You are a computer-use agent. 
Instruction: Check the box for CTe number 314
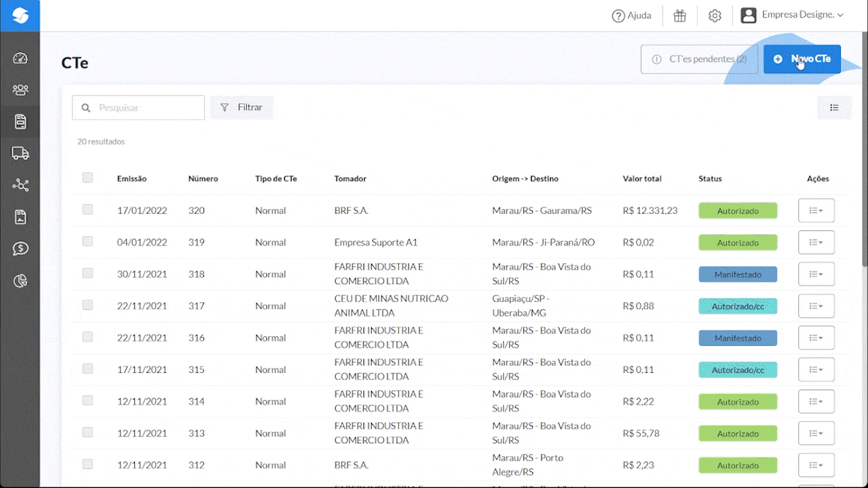[x=87, y=401]
